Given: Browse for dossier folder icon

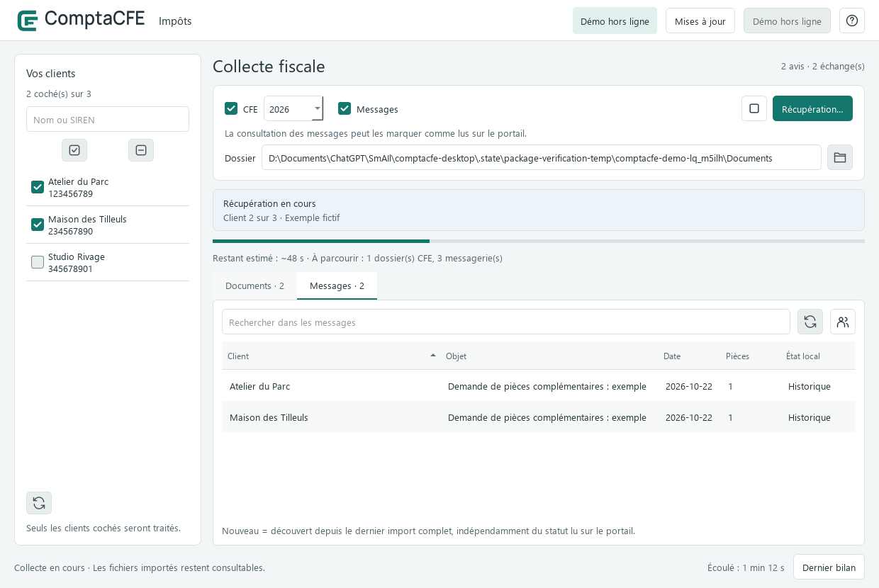Looking at the screenshot, I should click(840, 157).
